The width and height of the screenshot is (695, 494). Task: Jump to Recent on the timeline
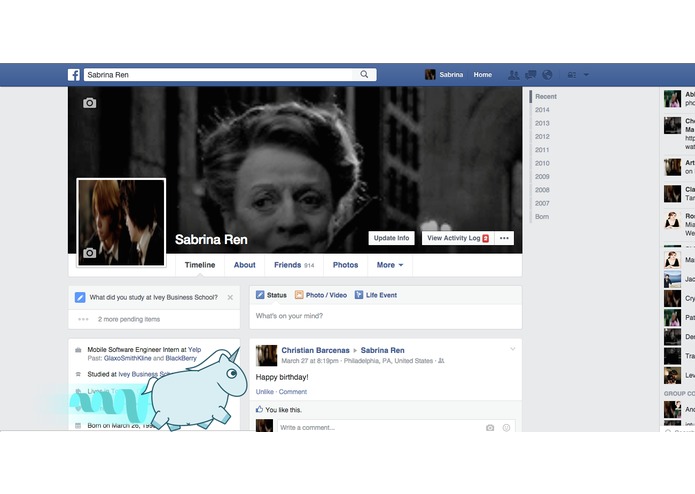click(546, 97)
